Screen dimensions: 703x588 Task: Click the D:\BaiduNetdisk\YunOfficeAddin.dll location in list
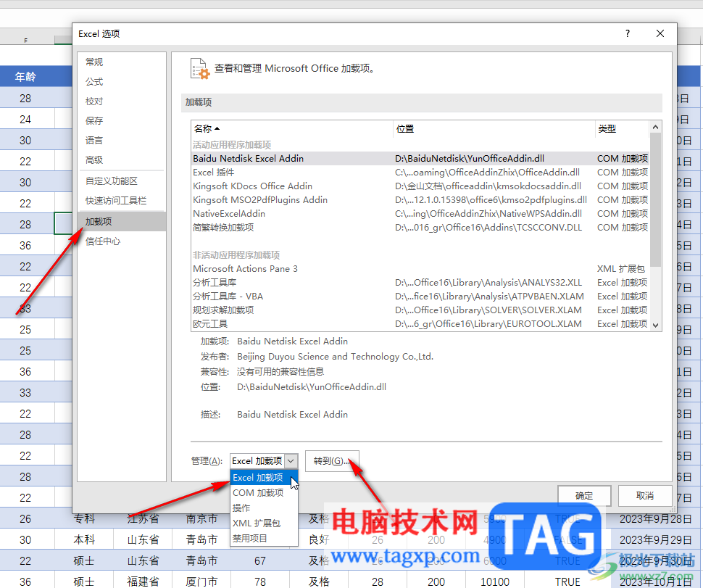click(x=470, y=158)
